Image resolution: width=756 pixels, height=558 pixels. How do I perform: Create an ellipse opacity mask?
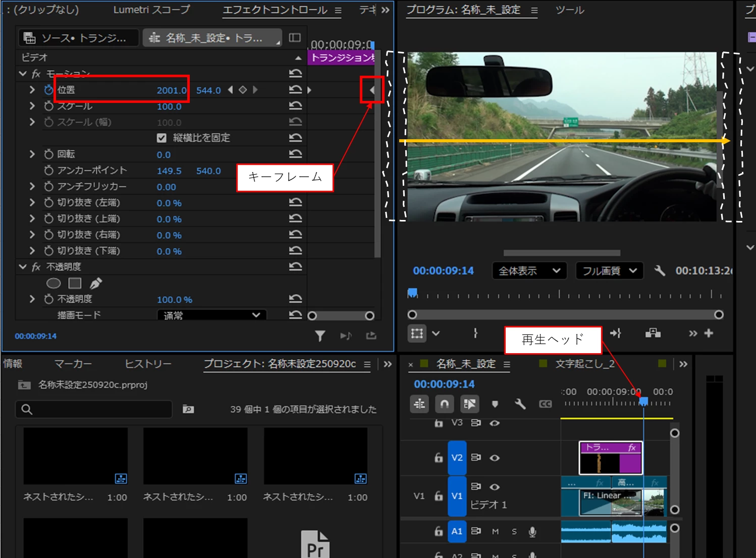pos(53,284)
